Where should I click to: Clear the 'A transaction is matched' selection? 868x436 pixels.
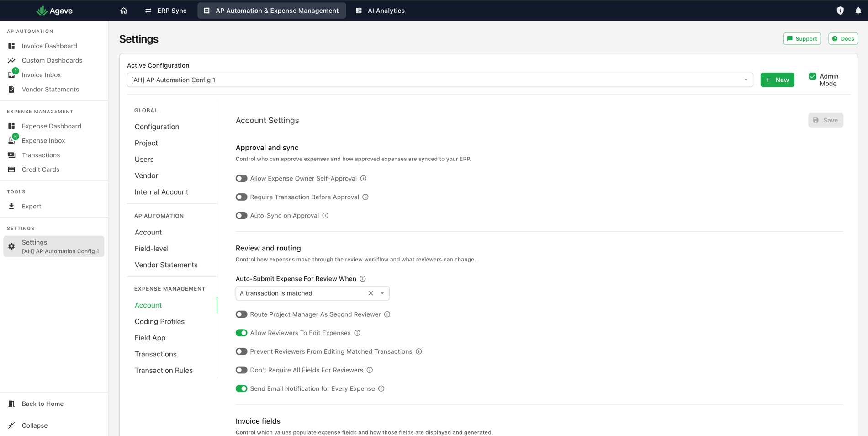coord(370,293)
